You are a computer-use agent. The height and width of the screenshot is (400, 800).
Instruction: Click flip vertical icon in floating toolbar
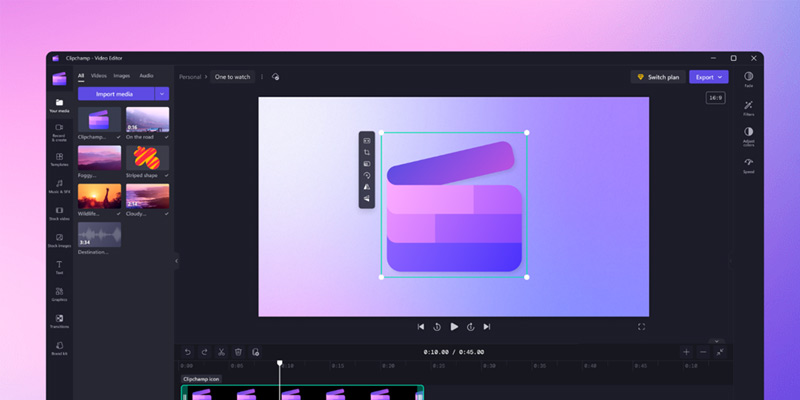[366, 198]
